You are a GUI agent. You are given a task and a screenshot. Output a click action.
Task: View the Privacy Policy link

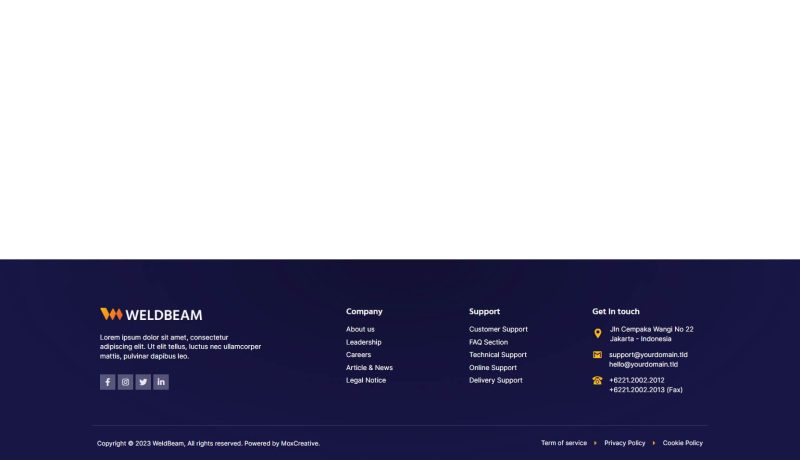624,443
